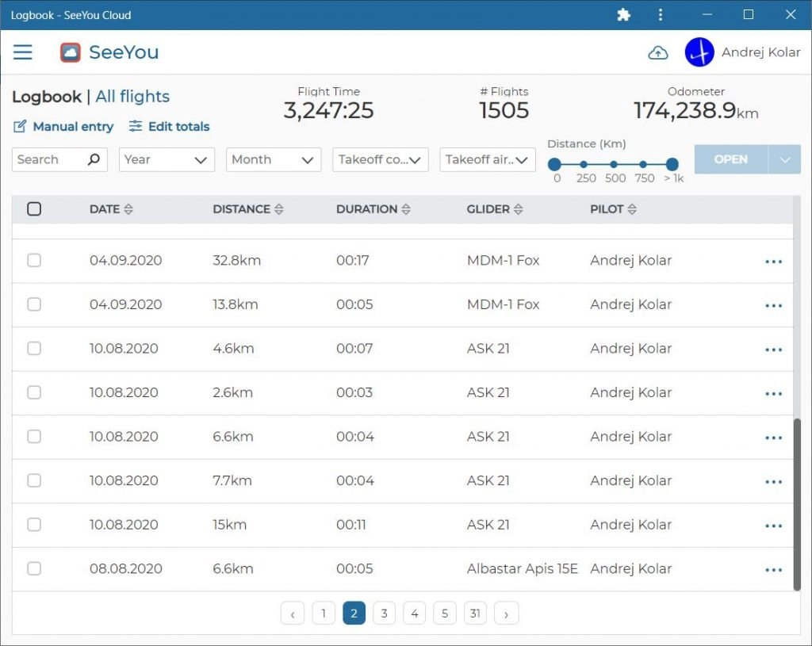812x646 pixels.
Task: Open Andrej Kolar profile avatar
Action: point(699,52)
